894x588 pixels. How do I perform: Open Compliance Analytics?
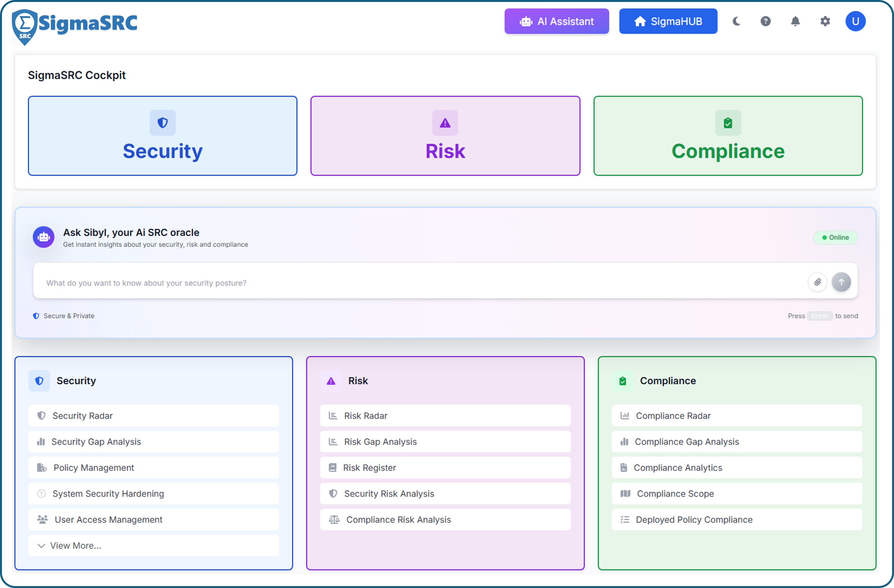pyautogui.click(x=737, y=467)
